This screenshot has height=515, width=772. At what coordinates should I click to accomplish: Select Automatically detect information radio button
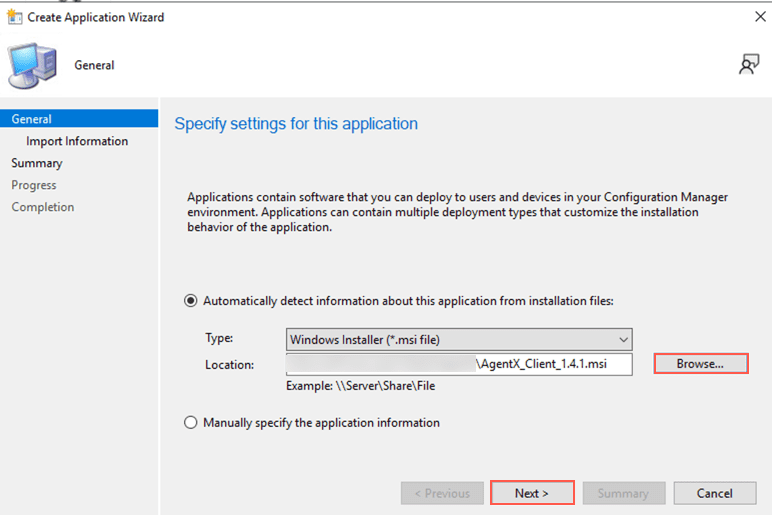coord(191,301)
